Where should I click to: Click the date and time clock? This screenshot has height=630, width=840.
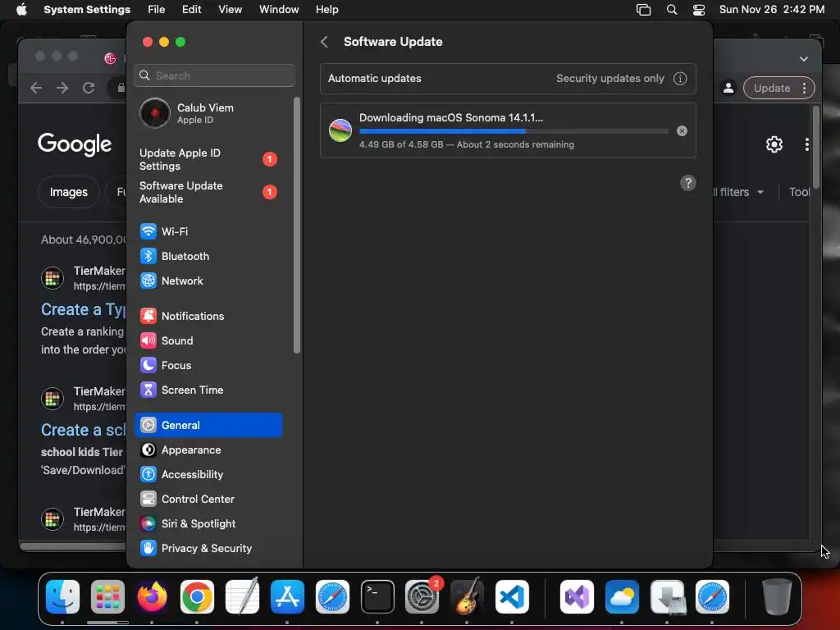(771, 10)
